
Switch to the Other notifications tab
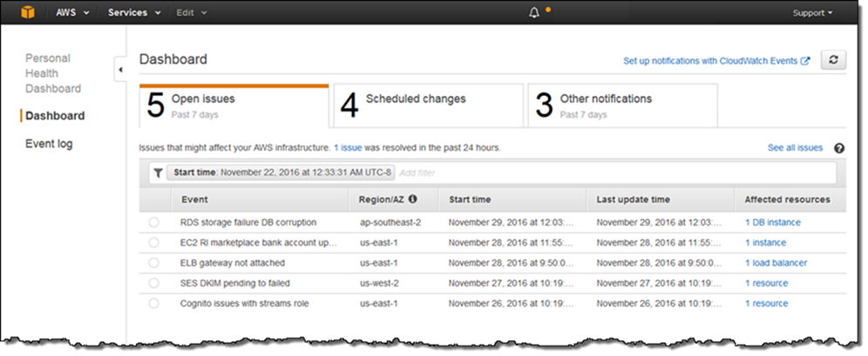[623, 106]
